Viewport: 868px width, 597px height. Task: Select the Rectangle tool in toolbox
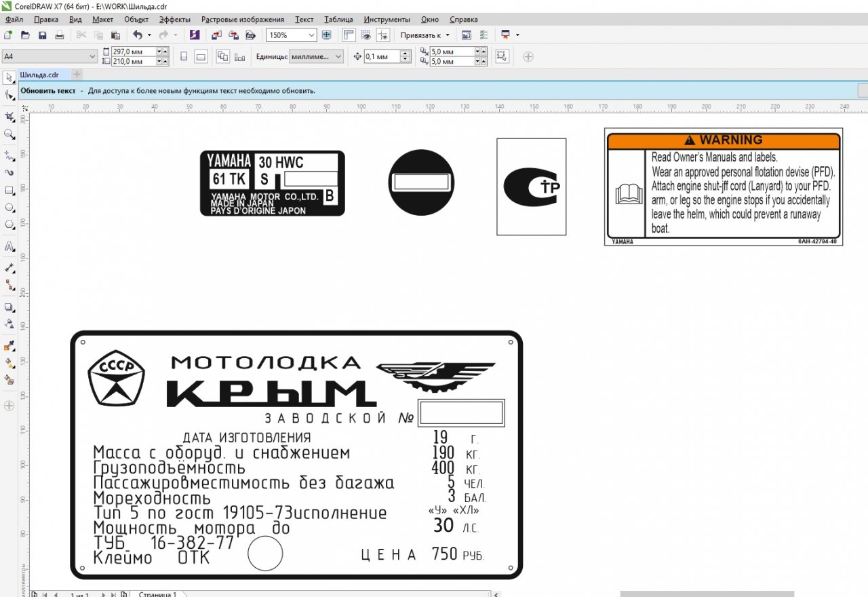coord(9,191)
